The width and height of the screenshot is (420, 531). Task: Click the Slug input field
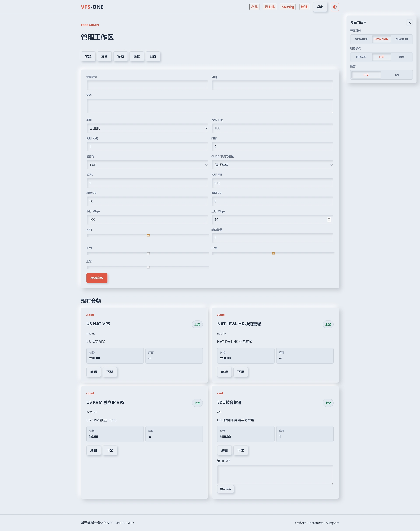tap(272, 85)
